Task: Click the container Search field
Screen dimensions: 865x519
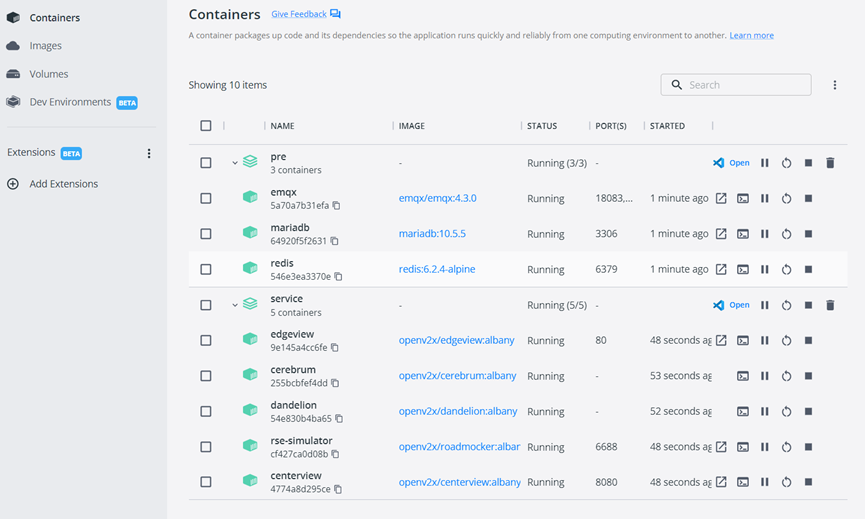Action: click(x=745, y=85)
